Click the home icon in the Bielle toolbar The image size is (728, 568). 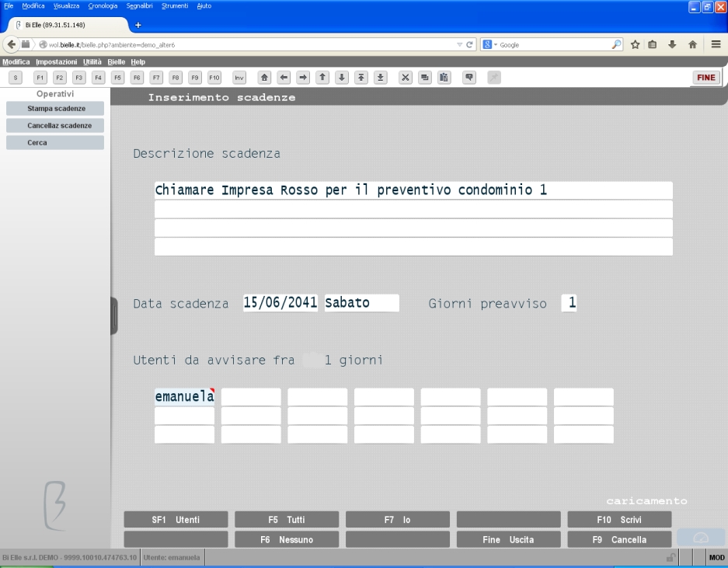[264, 78]
